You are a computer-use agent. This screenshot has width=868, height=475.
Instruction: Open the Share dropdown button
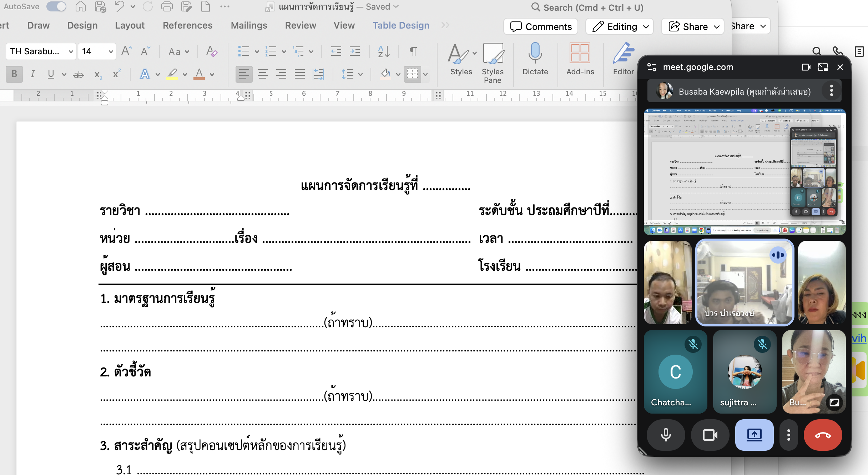(693, 26)
